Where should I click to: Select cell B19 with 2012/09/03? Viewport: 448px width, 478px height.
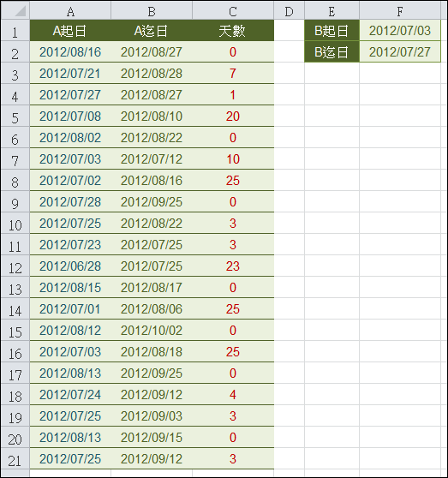tap(152, 416)
